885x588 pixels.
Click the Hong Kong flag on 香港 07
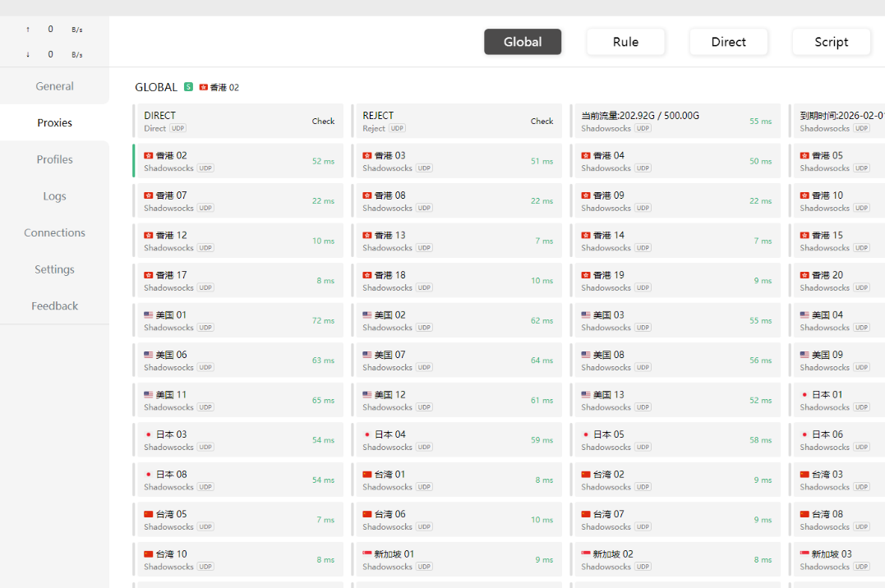coord(149,195)
